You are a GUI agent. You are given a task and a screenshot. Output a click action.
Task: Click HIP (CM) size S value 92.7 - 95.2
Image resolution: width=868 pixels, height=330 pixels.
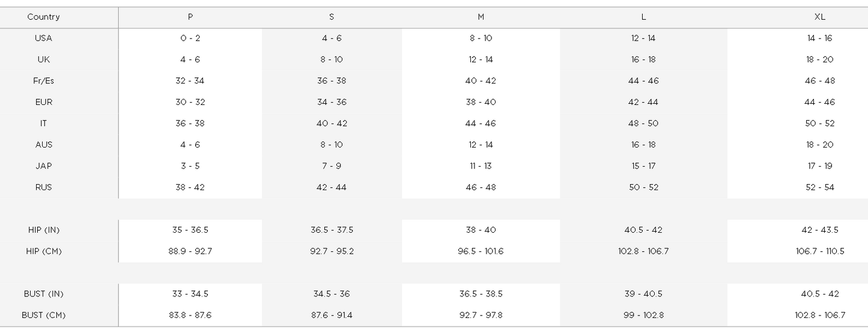[x=332, y=251]
